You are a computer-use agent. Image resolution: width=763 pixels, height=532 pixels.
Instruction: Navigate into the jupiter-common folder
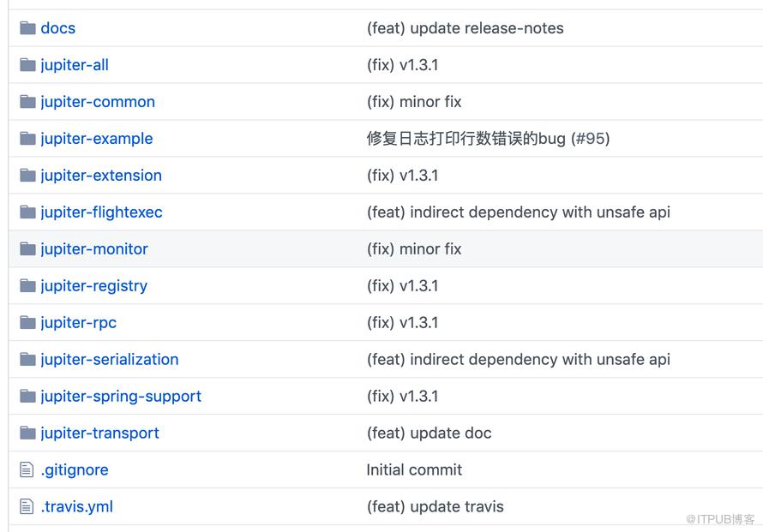coord(98,102)
